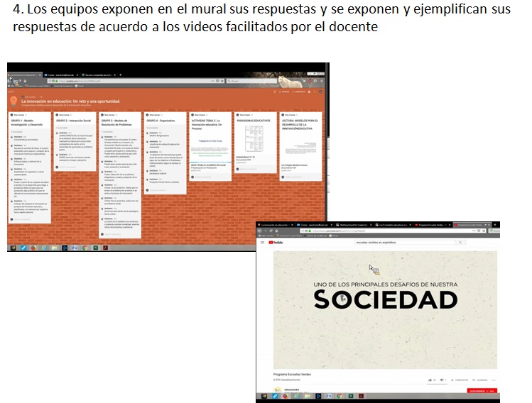
Task: Click Windows Start in the Padlet window taskbar
Action: pyautogui.click(x=12, y=248)
